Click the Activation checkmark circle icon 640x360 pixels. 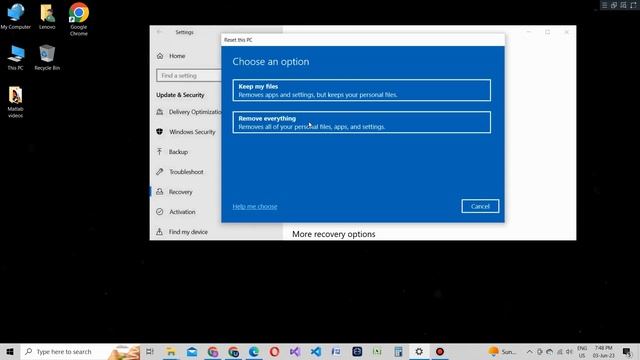[x=160, y=212]
